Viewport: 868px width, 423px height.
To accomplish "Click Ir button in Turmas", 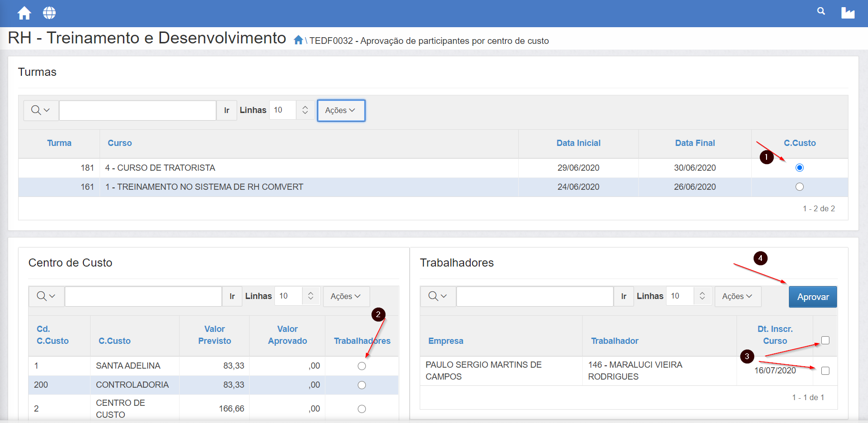I will click(x=227, y=110).
